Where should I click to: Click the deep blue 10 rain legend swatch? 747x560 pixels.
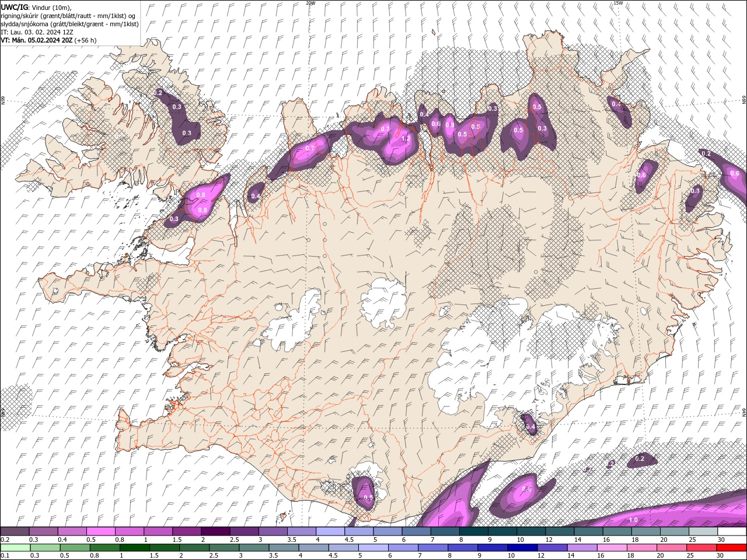pos(522,548)
